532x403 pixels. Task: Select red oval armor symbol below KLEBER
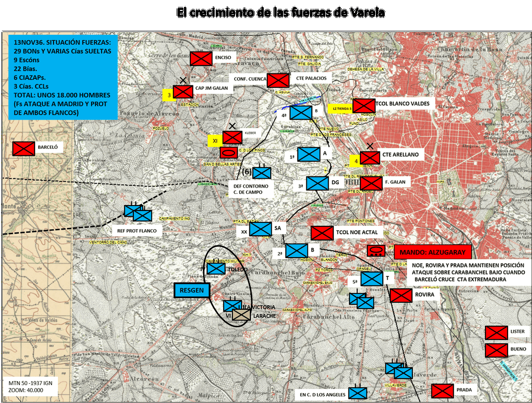click(x=229, y=152)
